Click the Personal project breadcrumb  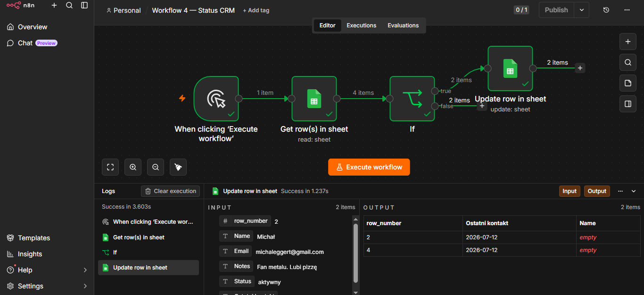point(124,10)
